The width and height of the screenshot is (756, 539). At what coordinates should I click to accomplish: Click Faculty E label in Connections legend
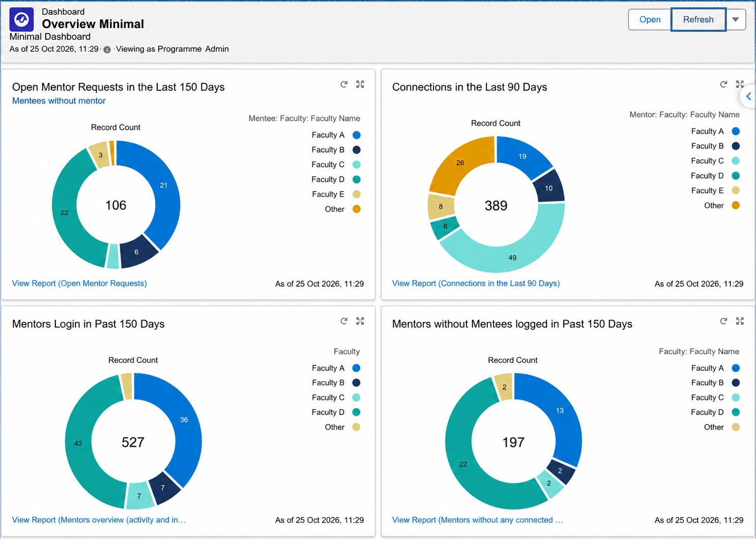pyautogui.click(x=707, y=190)
